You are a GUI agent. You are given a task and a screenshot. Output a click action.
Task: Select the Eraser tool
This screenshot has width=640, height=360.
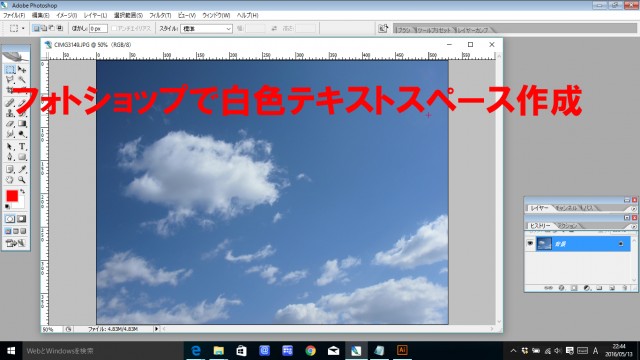click(10, 124)
